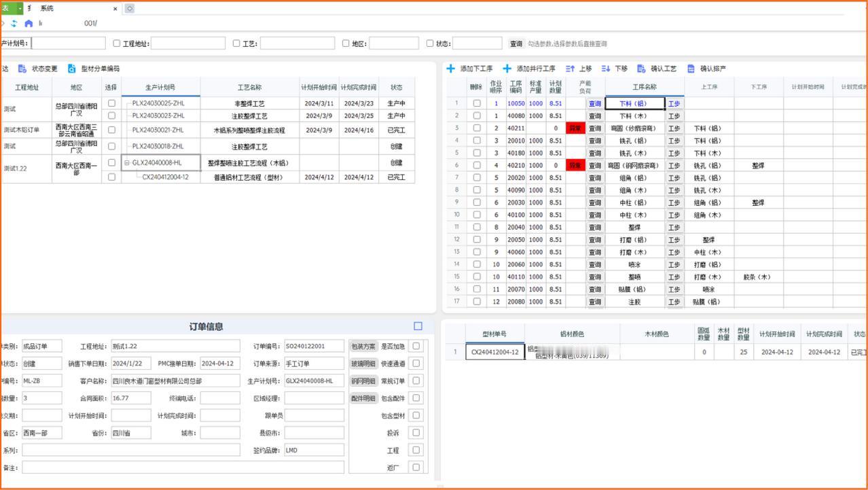Tick delete checkbox for 下料（铝） row
Screen dimensions: 868x490
tap(477, 103)
